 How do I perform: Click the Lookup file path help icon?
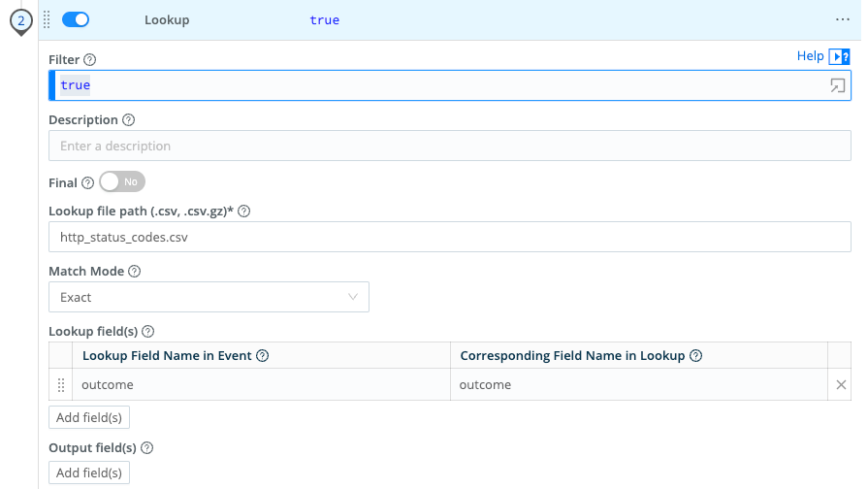click(x=243, y=212)
